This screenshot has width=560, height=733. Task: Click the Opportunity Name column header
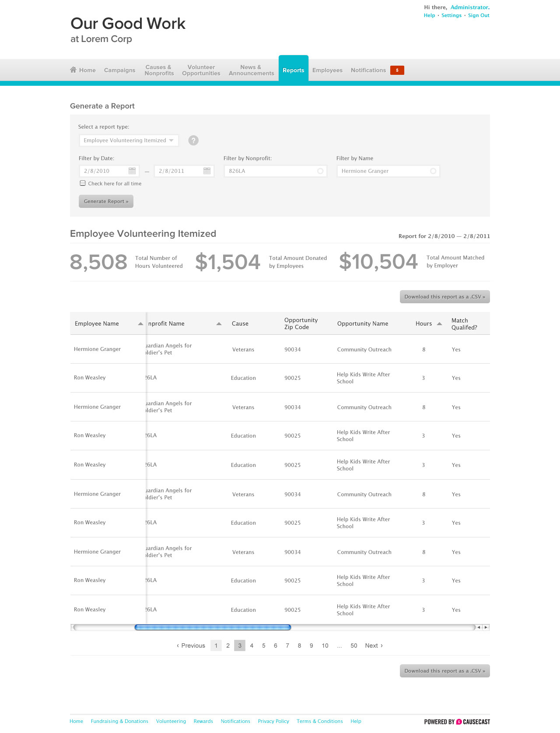[x=363, y=324]
